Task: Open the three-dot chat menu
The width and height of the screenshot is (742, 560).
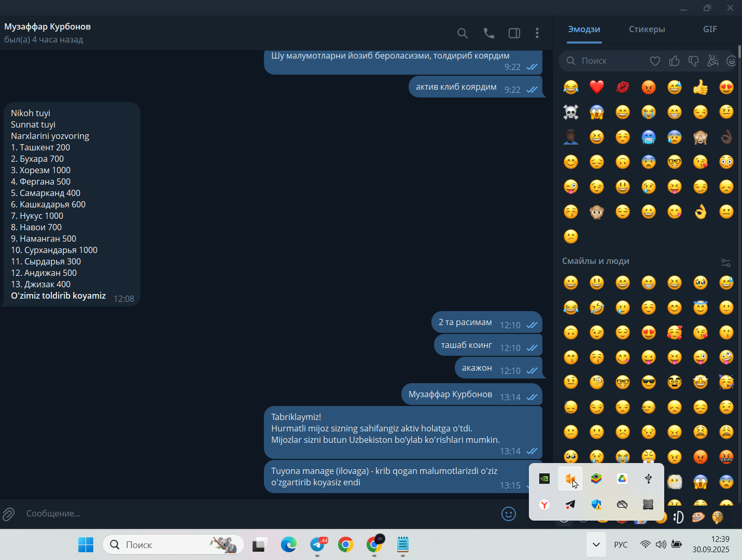Action: (537, 33)
